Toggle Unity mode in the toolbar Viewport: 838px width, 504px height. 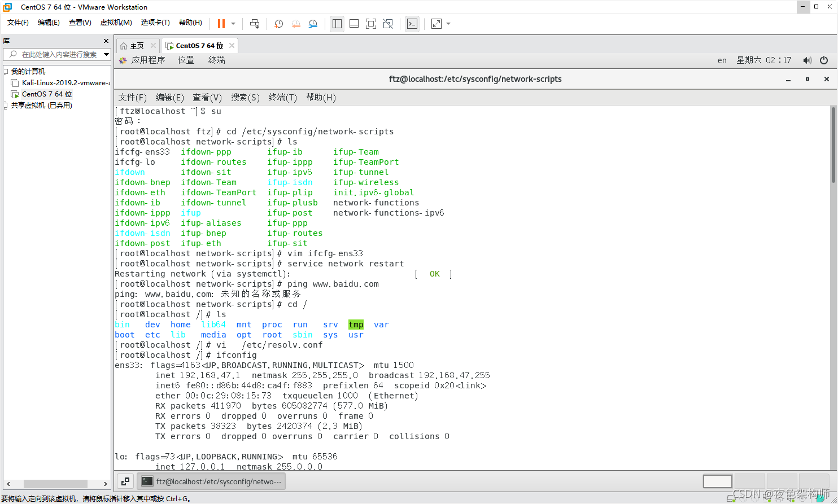[x=388, y=24]
